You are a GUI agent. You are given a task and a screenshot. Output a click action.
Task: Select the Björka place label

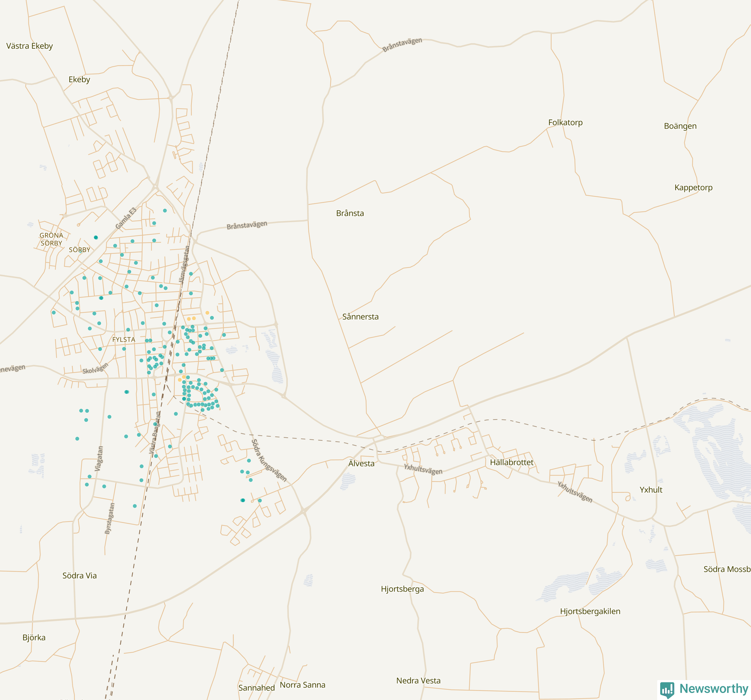pos(34,638)
